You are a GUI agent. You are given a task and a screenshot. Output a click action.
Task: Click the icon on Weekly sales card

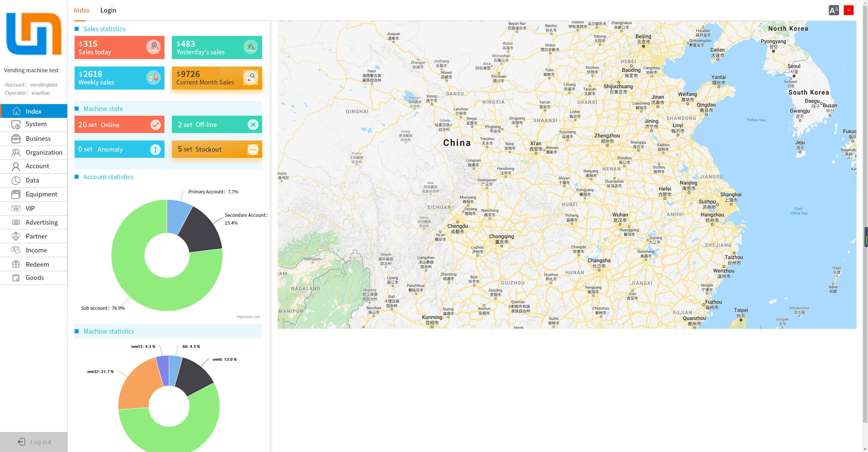coord(153,78)
